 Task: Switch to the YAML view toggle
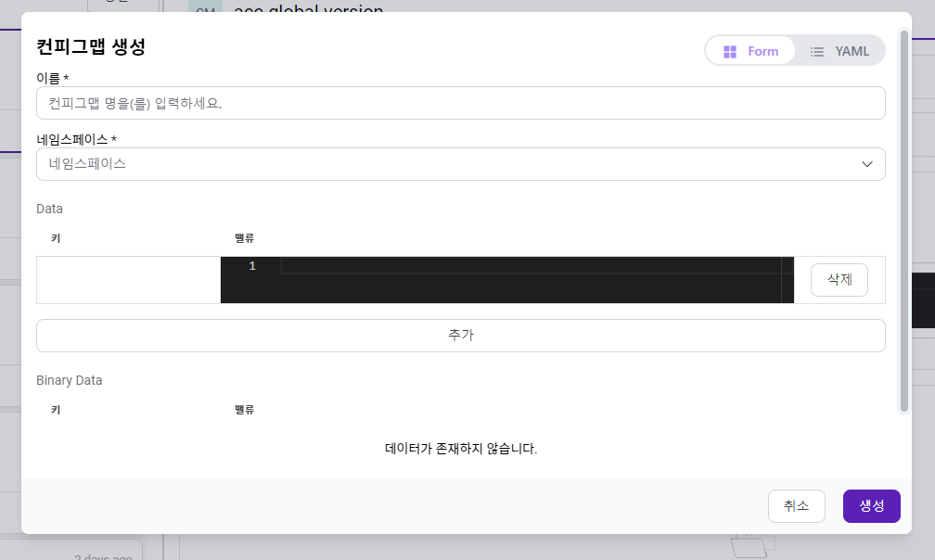point(839,51)
